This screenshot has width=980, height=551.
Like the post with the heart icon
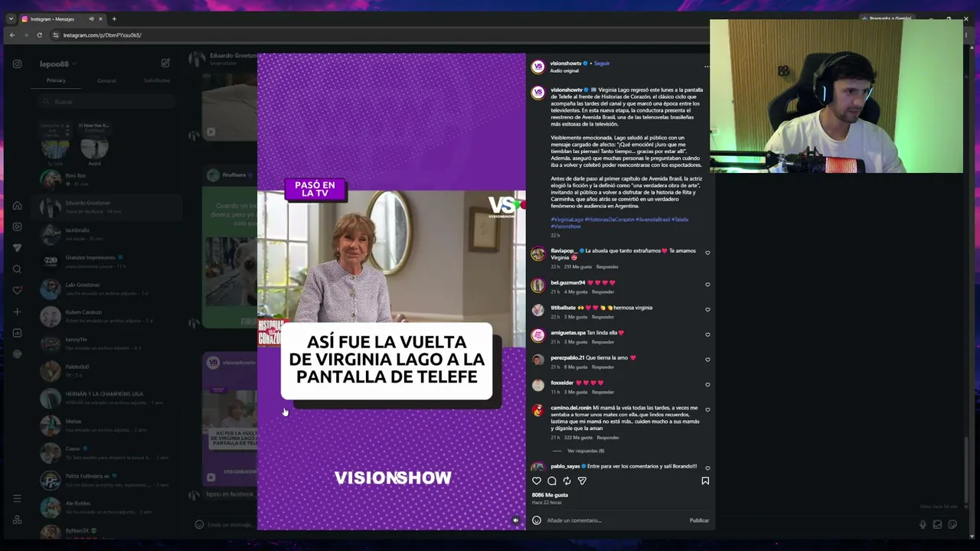coord(537,481)
